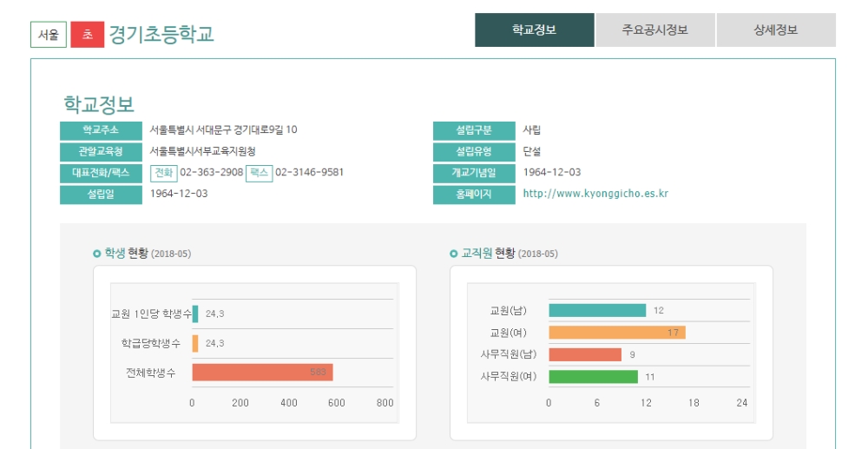Click the orange 교원(여) bar showing 17
The width and height of the screenshot is (868, 449).
tap(617, 333)
